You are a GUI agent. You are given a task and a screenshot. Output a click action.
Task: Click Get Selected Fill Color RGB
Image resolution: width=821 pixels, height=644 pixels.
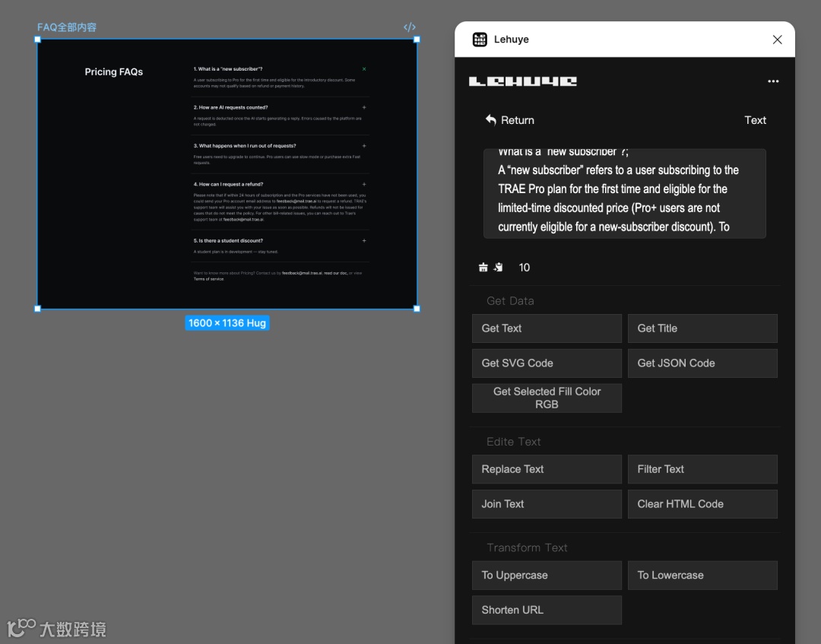tap(547, 398)
